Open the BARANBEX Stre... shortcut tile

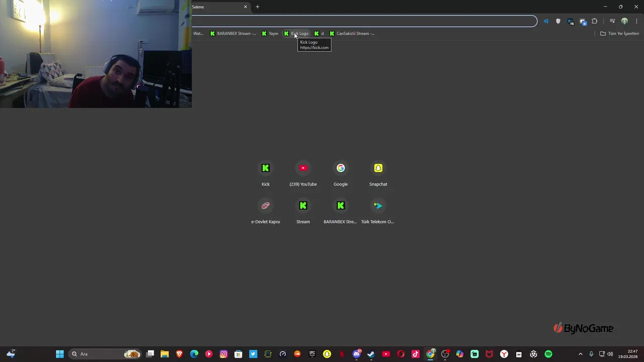click(x=341, y=211)
